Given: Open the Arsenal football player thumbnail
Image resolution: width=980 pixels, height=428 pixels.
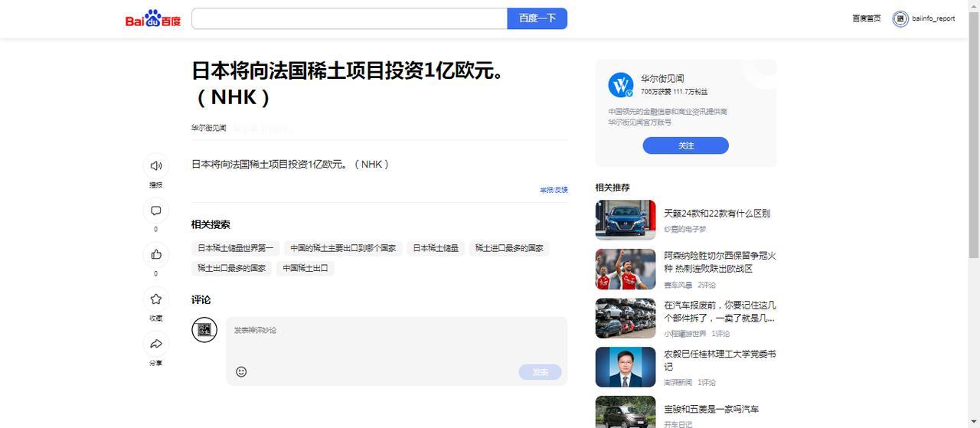Looking at the screenshot, I should 626,269.
